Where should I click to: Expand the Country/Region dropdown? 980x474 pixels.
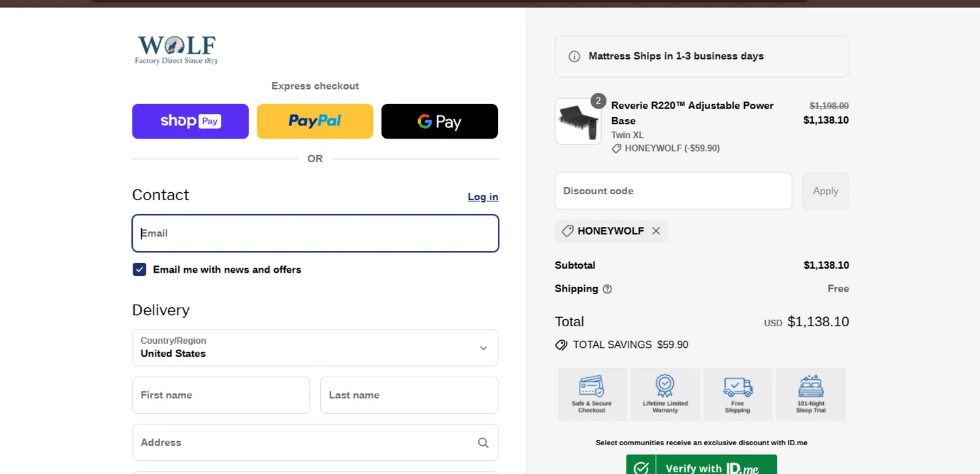coord(316,348)
